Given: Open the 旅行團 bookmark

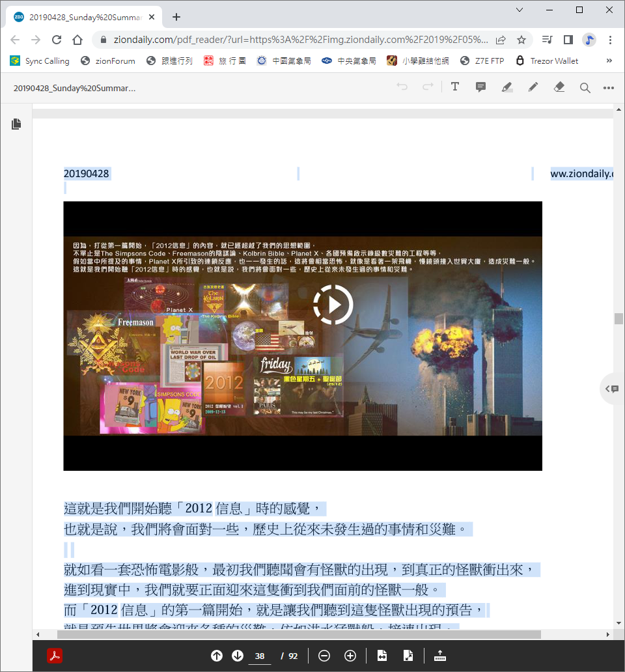Looking at the screenshot, I should coord(225,61).
